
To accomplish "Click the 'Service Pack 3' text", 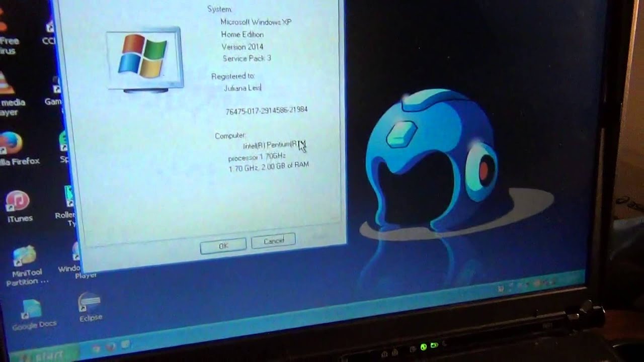I will [247, 58].
